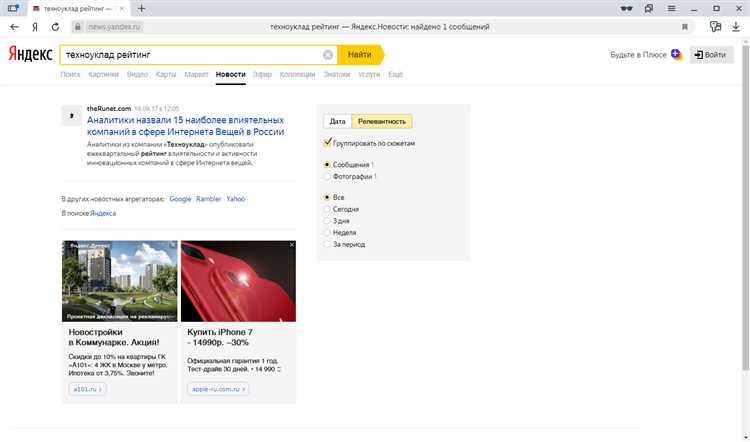Select the Новости tab

pyautogui.click(x=231, y=74)
